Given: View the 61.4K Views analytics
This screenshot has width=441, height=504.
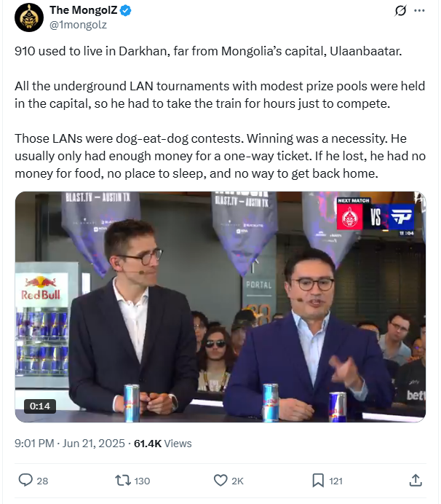Looking at the screenshot, I should coord(162,444).
